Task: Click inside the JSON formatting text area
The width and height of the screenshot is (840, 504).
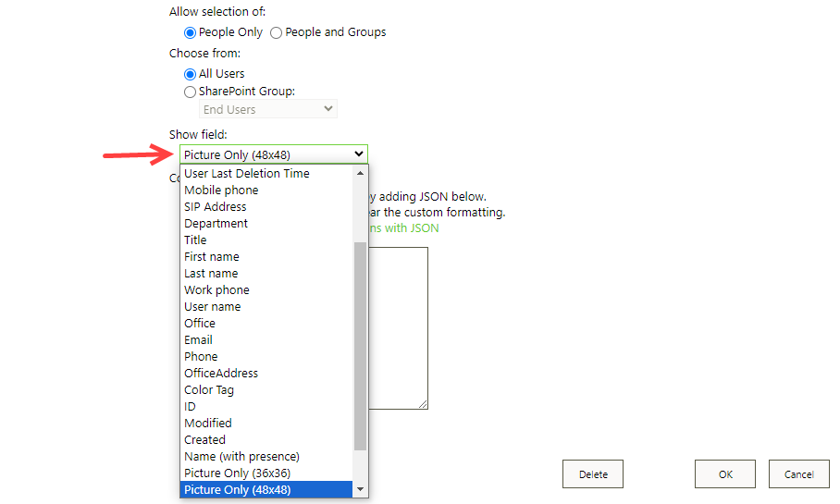Action: click(x=398, y=327)
